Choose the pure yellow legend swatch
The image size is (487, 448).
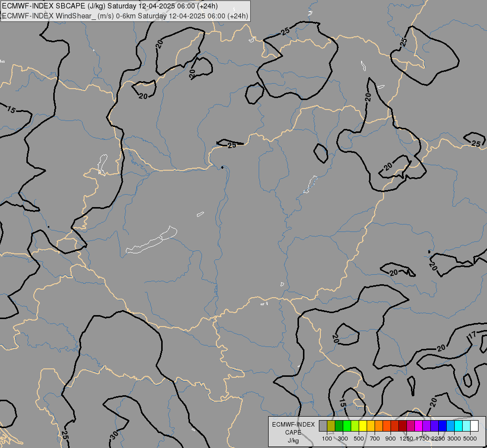(363, 426)
